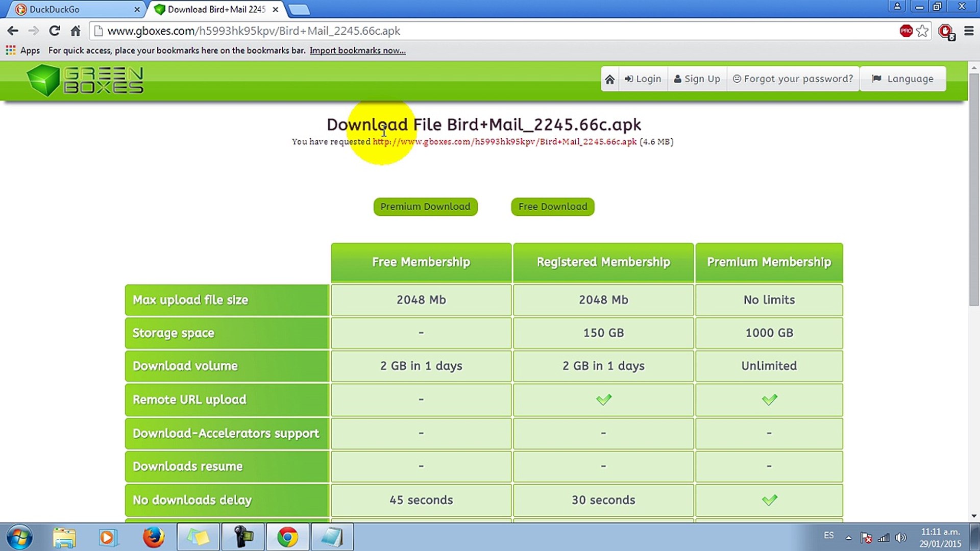The width and height of the screenshot is (980, 551).
Task: Open Notepad from the taskbar
Action: point(332,536)
